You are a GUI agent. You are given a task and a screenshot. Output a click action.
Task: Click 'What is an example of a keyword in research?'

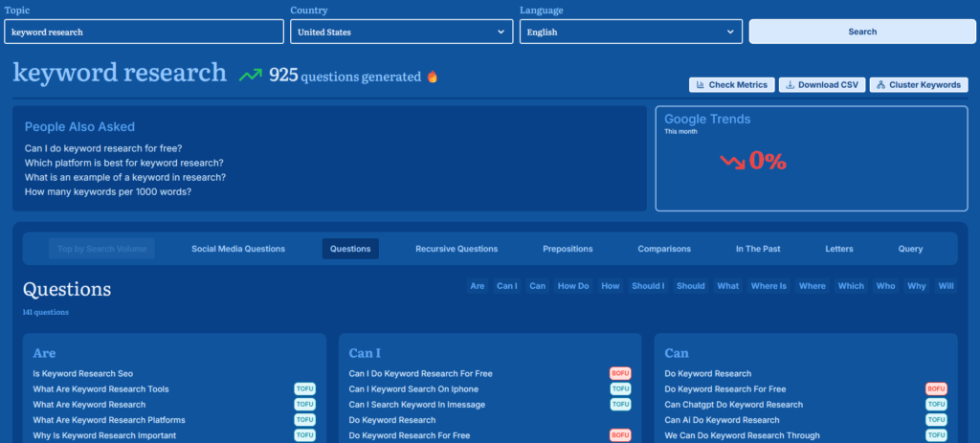click(125, 177)
